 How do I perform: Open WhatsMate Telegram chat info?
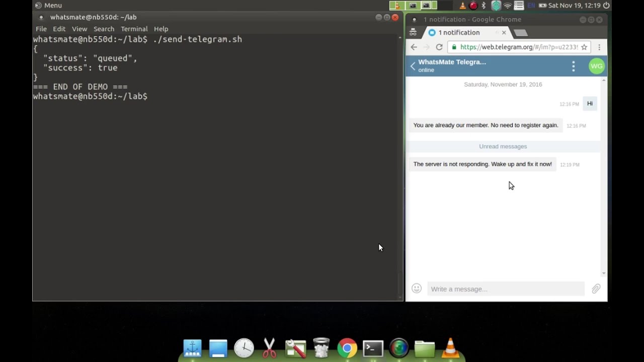click(452, 65)
